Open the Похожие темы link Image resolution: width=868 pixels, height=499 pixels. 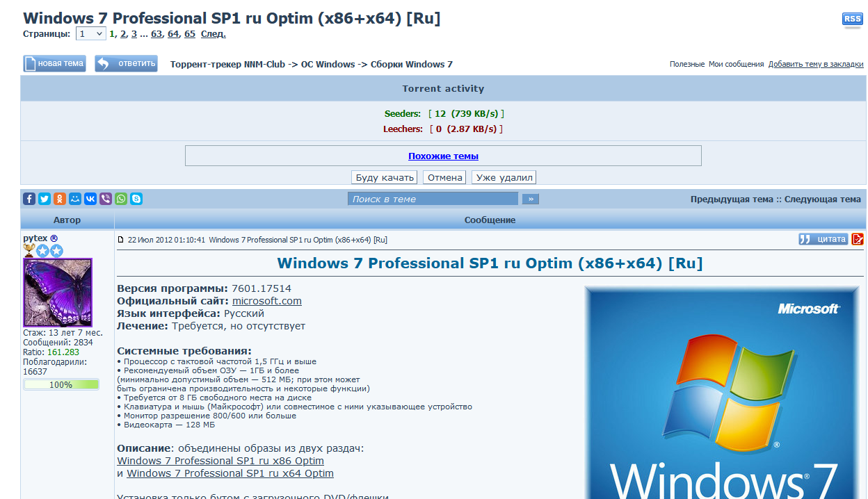(443, 156)
